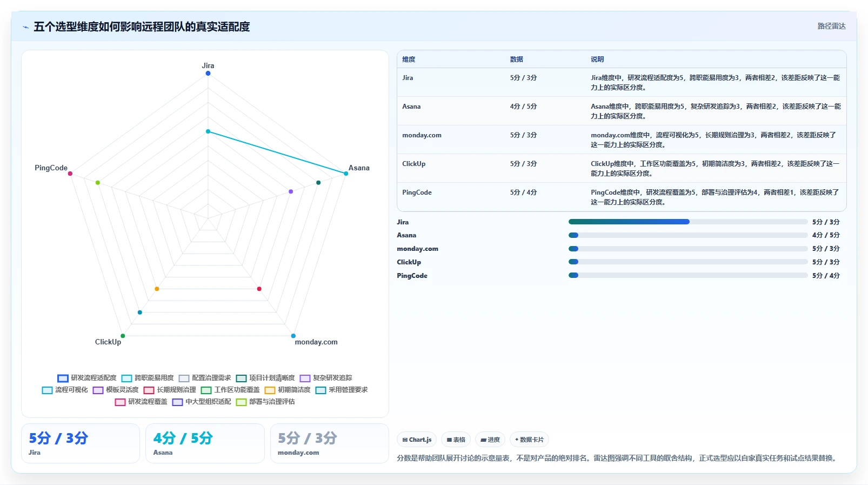Toggle the 部署与治理评估 legend series
The height and width of the screenshot is (485, 868).
pos(265,402)
